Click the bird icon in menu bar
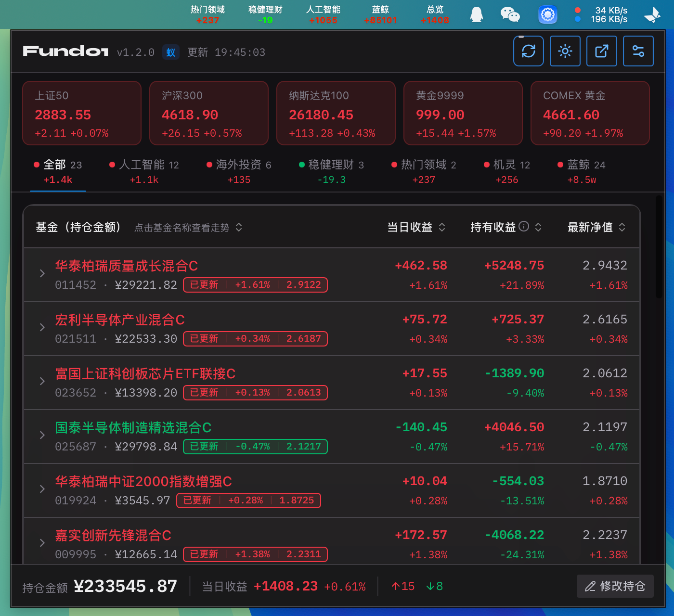This screenshot has width=674, height=616. (x=653, y=15)
